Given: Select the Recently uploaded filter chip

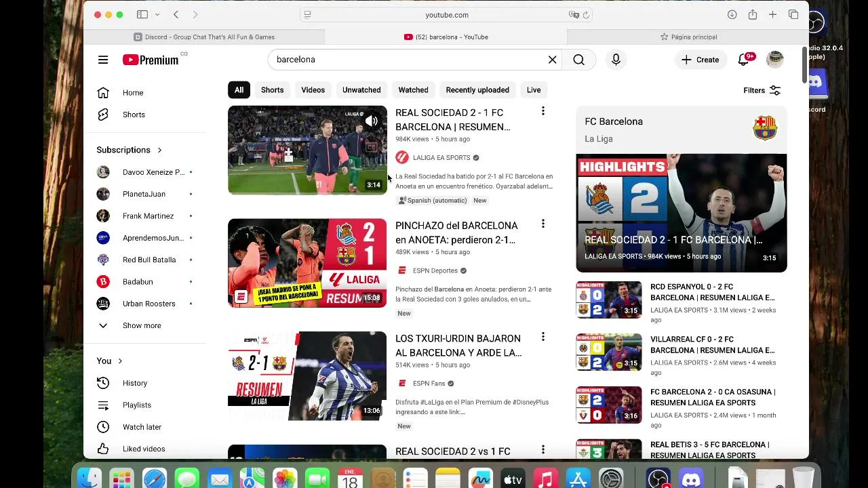Looking at the screenshot, I should pyautogui.click(x=477, y=89).
